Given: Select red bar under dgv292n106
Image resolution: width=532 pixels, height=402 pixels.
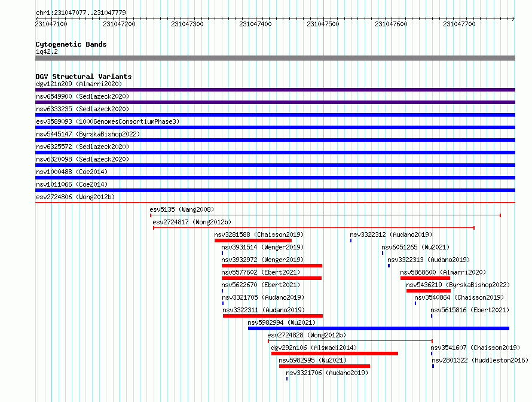Looking at the screenshot, I should click(335, 354).
